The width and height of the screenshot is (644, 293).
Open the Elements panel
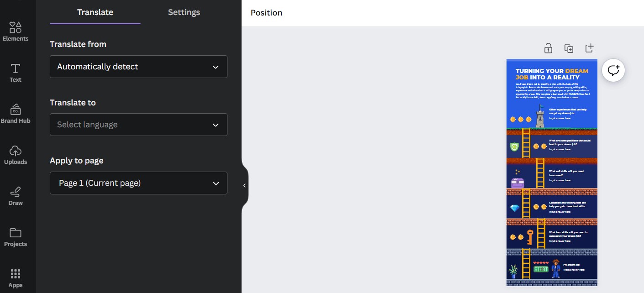(15, 31)
